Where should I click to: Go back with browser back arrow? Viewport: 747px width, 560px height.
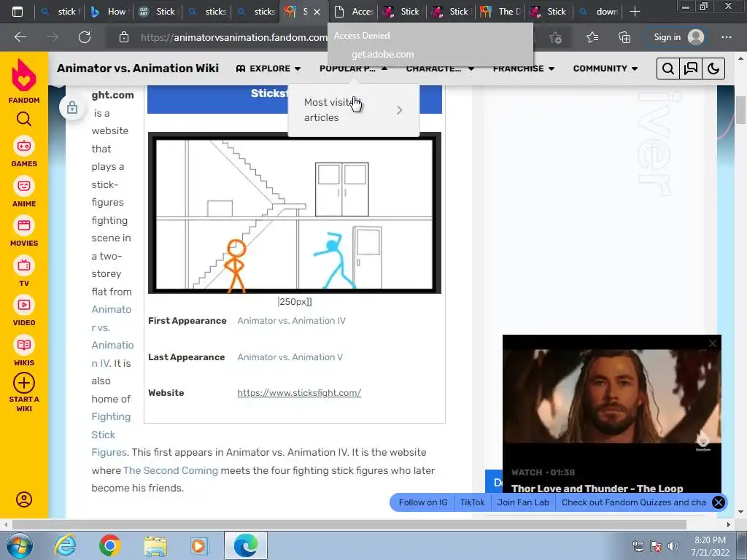[20, 37]
